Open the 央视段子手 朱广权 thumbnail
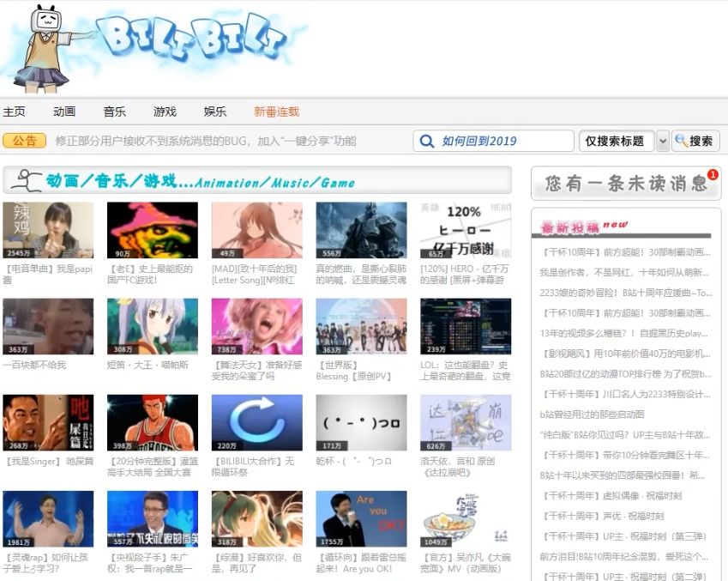Viewport: 728px width, 581px height. (153, 518)
